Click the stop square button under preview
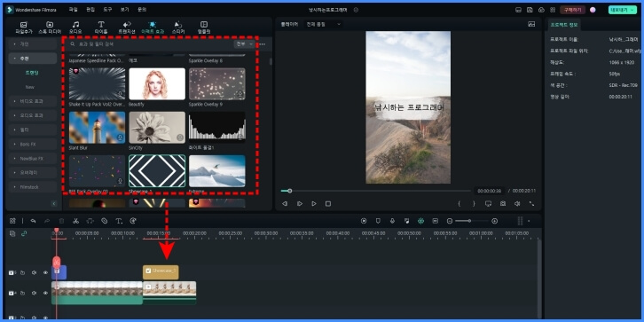Image resolution: width=644 pixels, height=322 pixels. (x=327, y=204)
